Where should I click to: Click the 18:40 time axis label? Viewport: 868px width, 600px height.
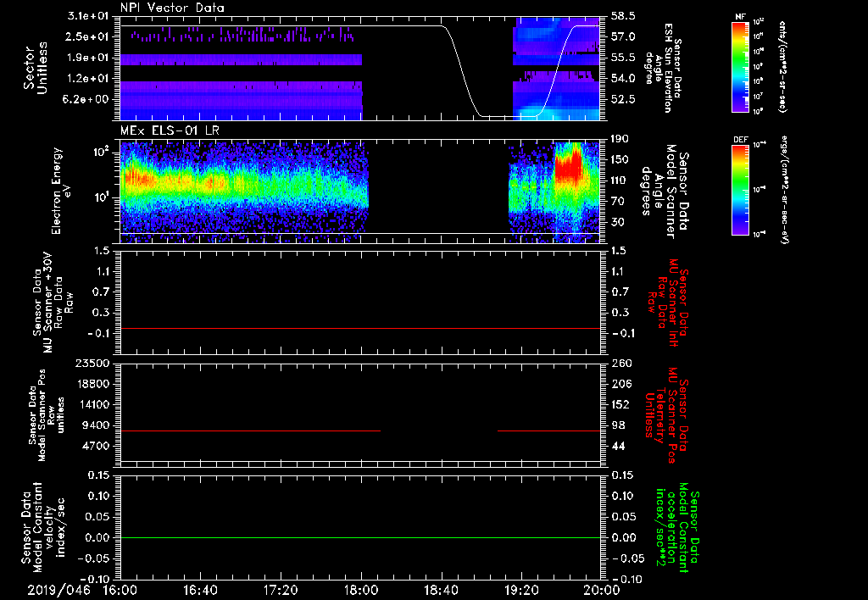point(441,590)
